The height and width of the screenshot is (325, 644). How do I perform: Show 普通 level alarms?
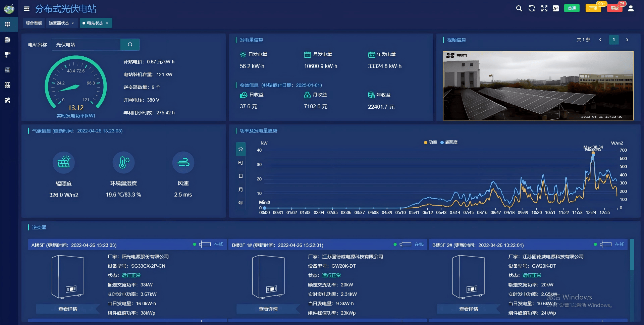[572, 8]
